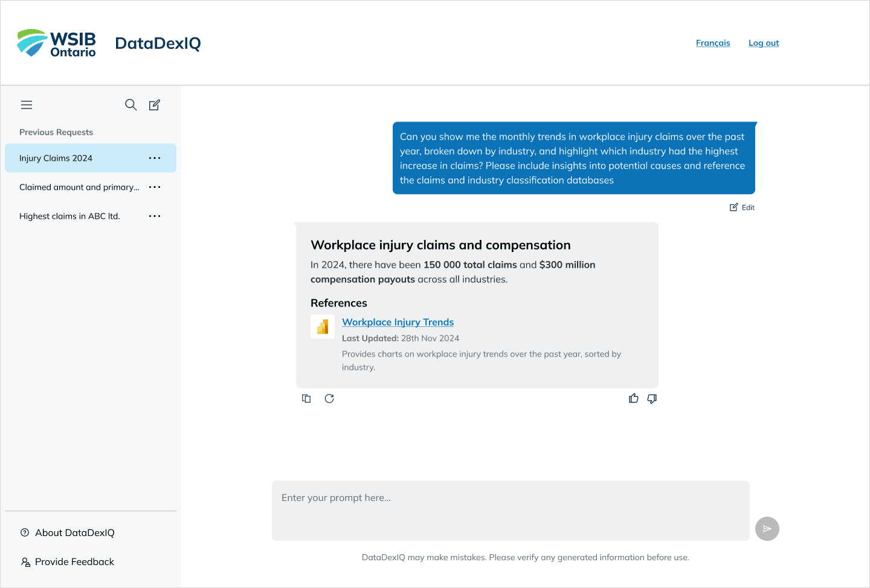Open search in the sidebar
Image resolution: width=870 pixels, height=588 pixels.
(x=130, y=105)
